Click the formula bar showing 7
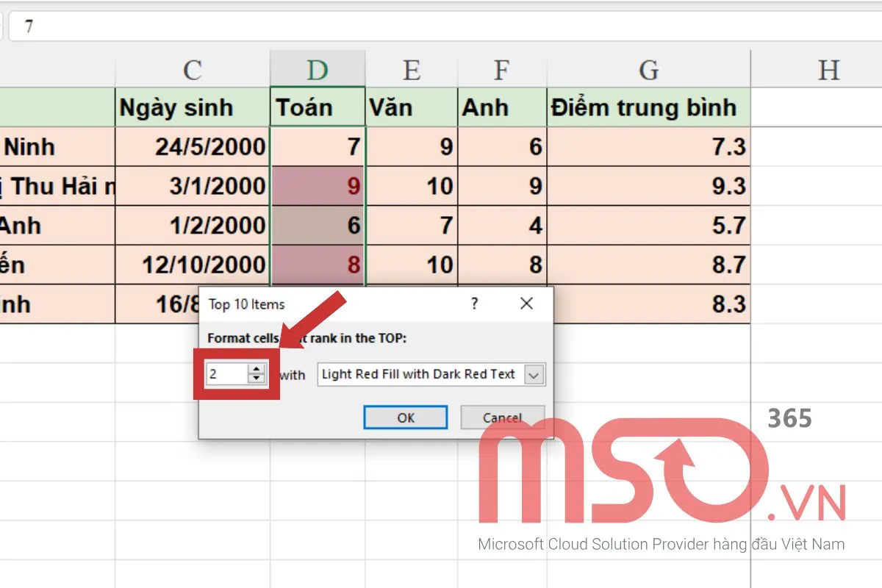Screen dimensions: 882x588 click(x=441, y=27)
